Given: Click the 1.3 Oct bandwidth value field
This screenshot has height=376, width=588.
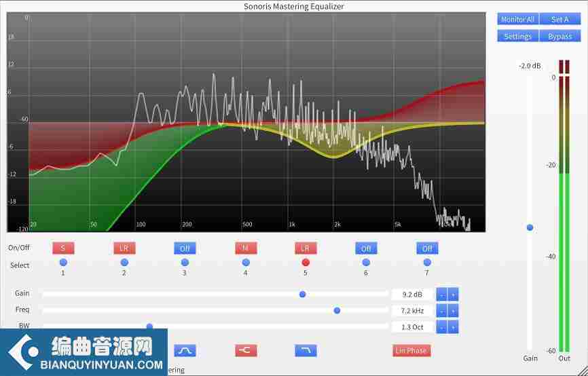Looking at the screenshot, I should (412, 327).
